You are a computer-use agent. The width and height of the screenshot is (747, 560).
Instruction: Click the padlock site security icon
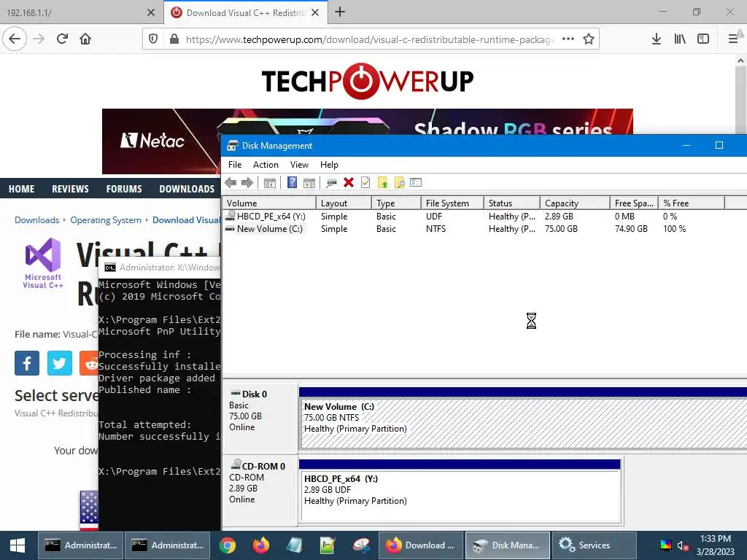[x=174, y=39]
